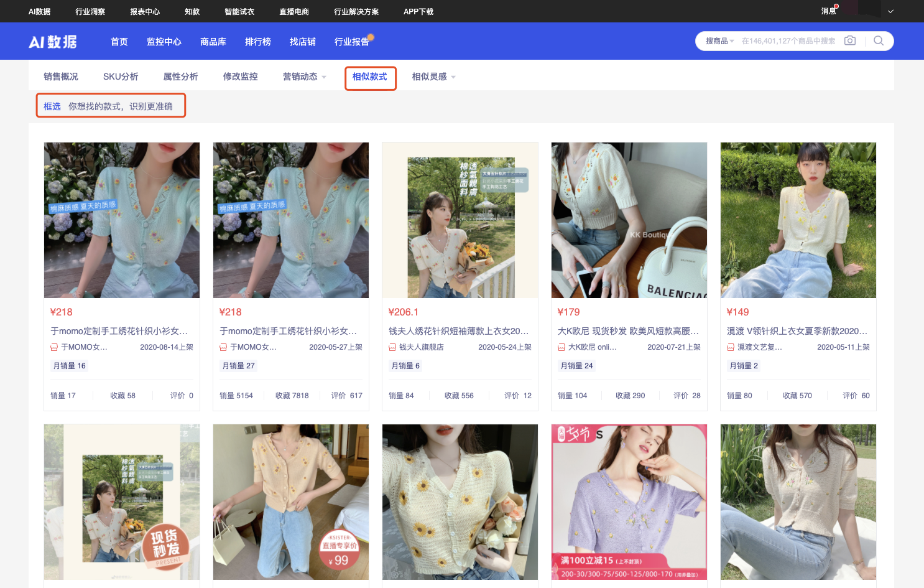Go to 商品库 in main navigation
This screenshot has height=588, width=924.
(213, 42)
